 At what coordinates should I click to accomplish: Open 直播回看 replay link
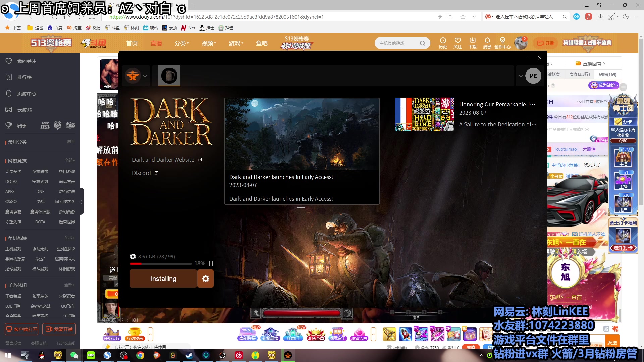coord(590,63)
